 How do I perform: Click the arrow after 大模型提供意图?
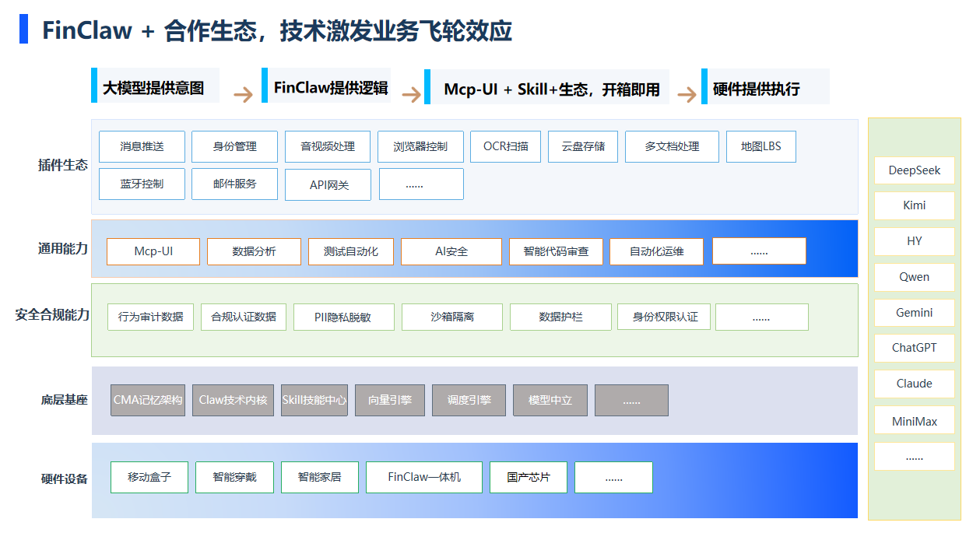pyautogui.click(x=244, y=95)
